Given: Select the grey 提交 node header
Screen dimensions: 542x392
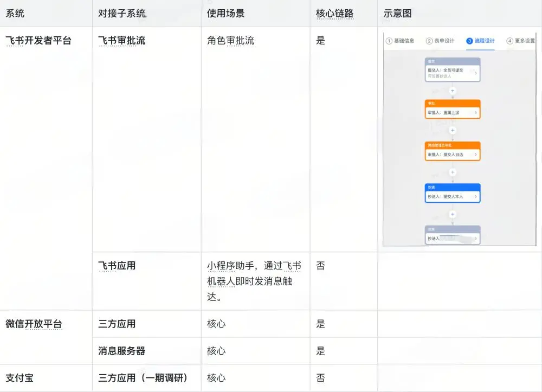Looking at the screenshot, I should tap(453, 61).
